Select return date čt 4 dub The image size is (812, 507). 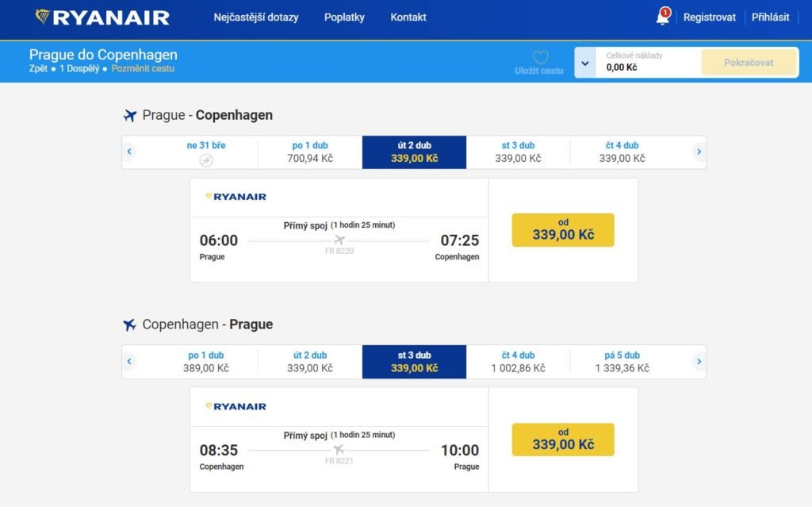pos(518,362)
